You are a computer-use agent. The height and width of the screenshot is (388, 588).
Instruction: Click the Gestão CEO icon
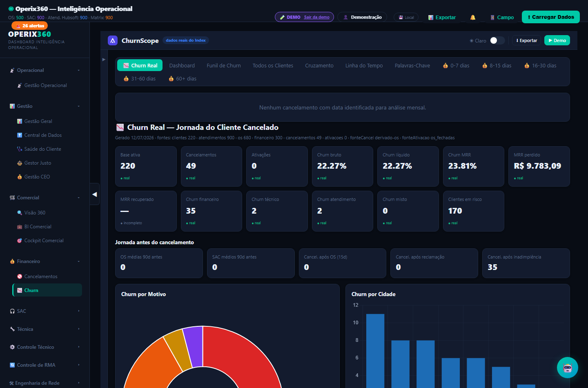pos(20,177)
